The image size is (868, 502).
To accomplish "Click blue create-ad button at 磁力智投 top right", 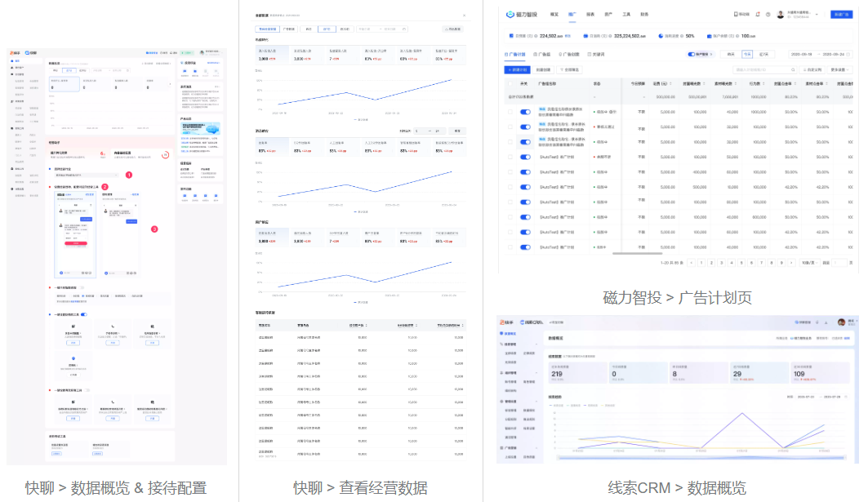I will click(x=841, y=15).
